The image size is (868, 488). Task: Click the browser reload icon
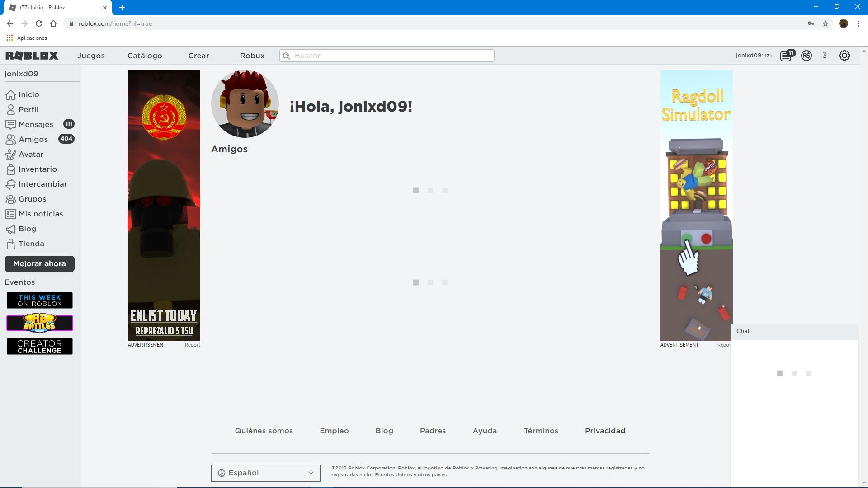[x=39, y=23]
